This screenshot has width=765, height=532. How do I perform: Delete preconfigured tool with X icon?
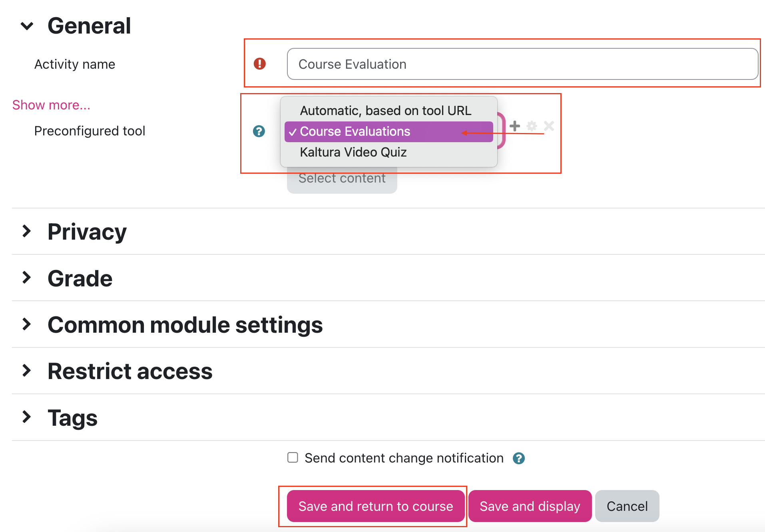tap(549, 126)
